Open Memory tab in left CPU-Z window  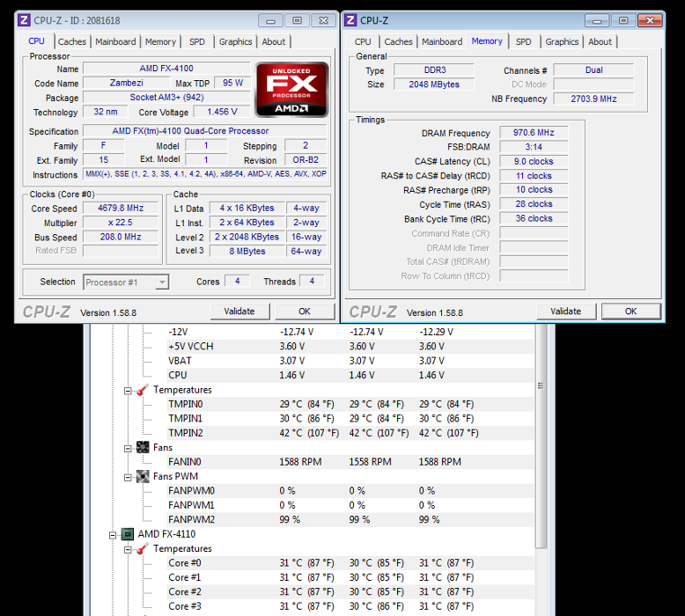160,42
